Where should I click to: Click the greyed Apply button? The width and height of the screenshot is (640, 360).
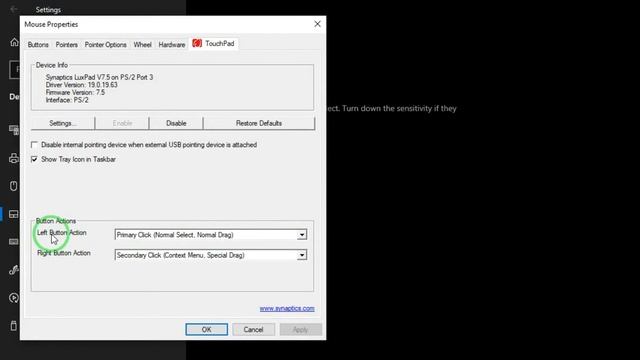tap(300, 329)
